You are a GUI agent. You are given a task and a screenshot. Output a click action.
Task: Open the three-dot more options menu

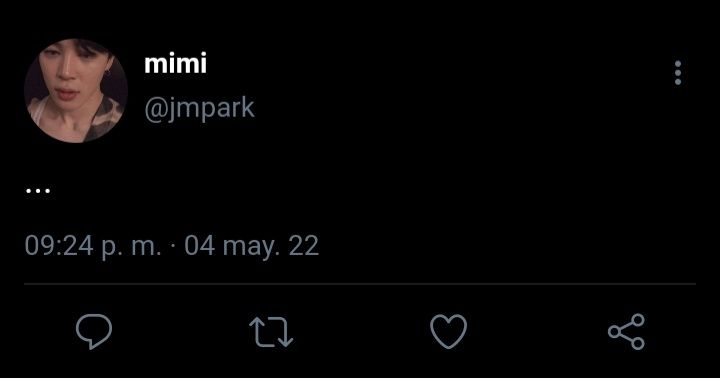678,73
